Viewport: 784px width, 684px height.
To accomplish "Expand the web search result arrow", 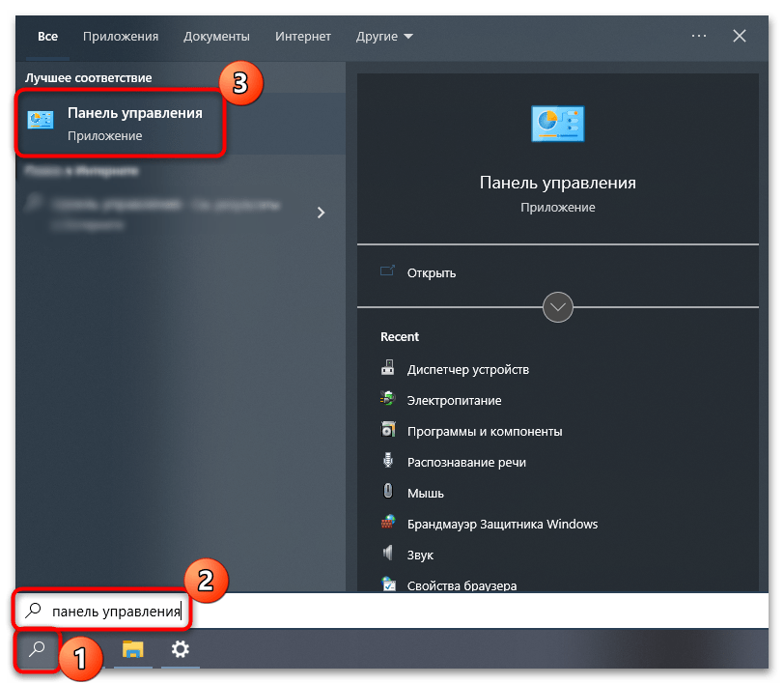I will [322, 213].
